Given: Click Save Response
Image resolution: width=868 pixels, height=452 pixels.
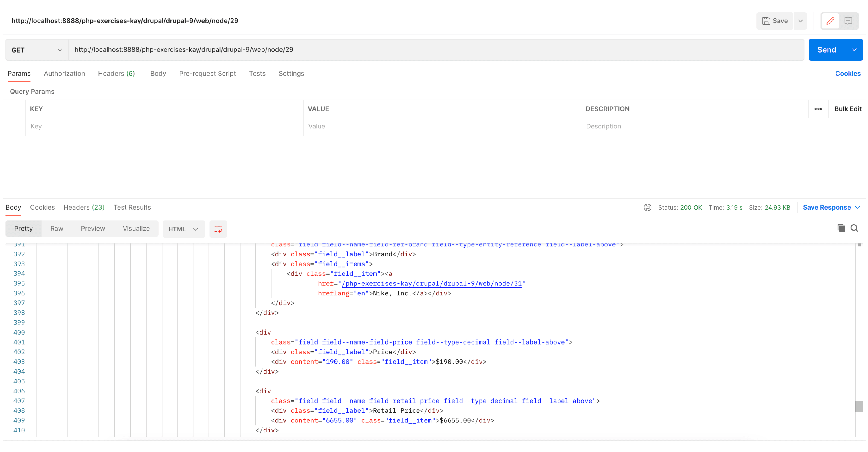Looking at the screenshot, I should 826,207.
